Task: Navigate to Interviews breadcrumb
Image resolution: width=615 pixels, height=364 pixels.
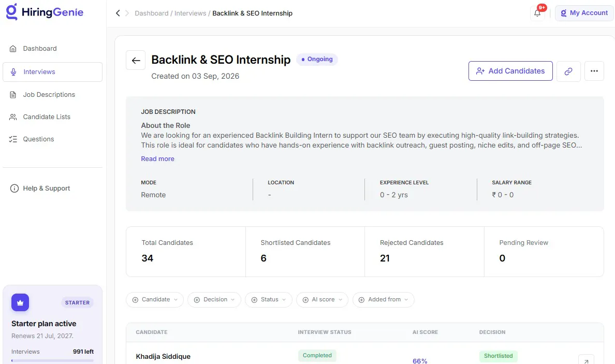Action: tap(190, 13)
